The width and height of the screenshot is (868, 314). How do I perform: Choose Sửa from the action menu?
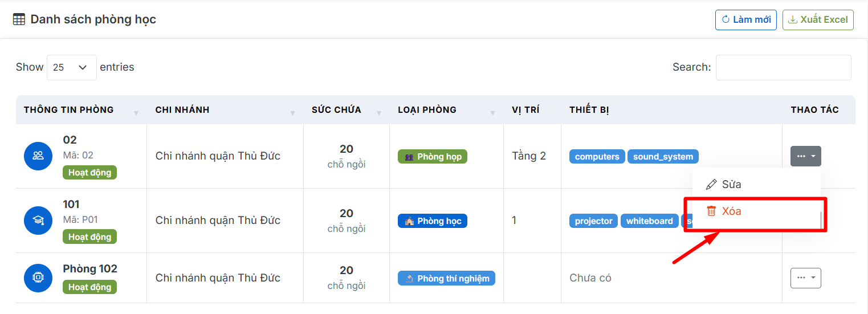pos(731,185)
